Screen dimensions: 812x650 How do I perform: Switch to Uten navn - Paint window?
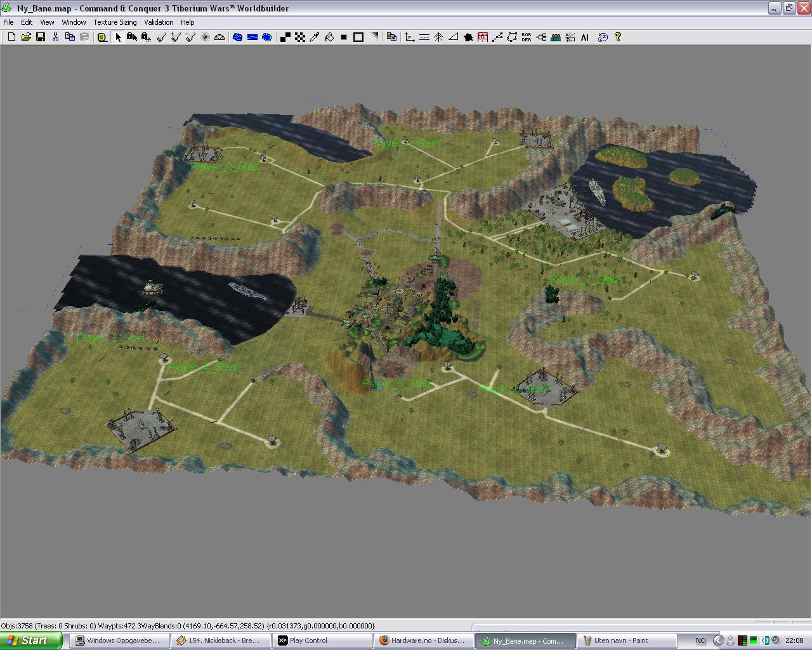tap(627, 640)
